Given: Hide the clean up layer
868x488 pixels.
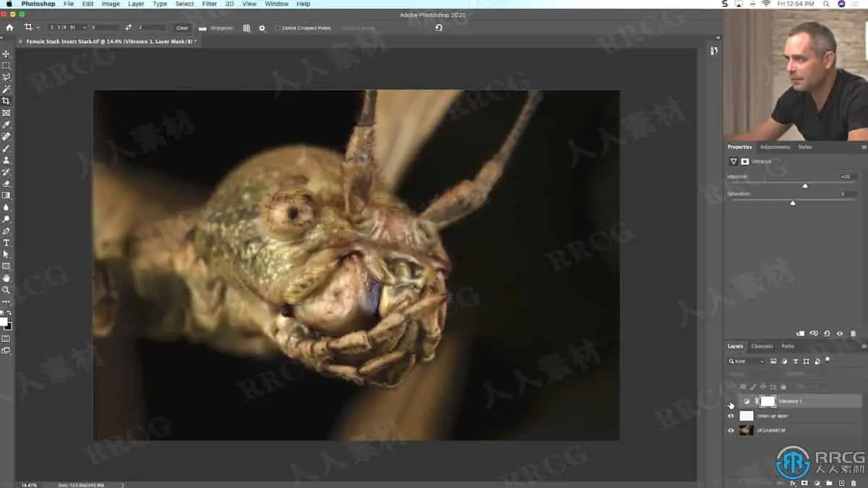Looking at the screenshot, I should pos(731,416).
